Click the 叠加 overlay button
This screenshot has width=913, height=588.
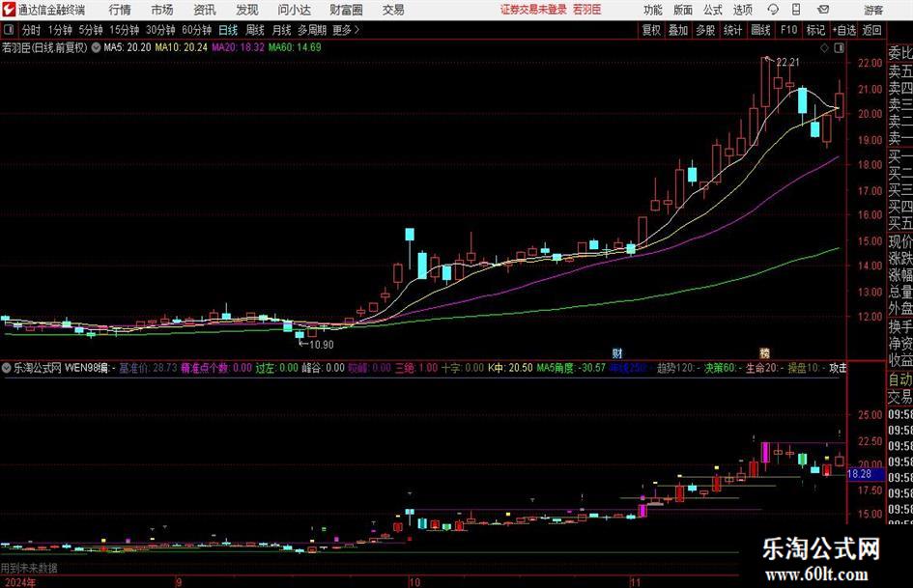tap(678, 30)
